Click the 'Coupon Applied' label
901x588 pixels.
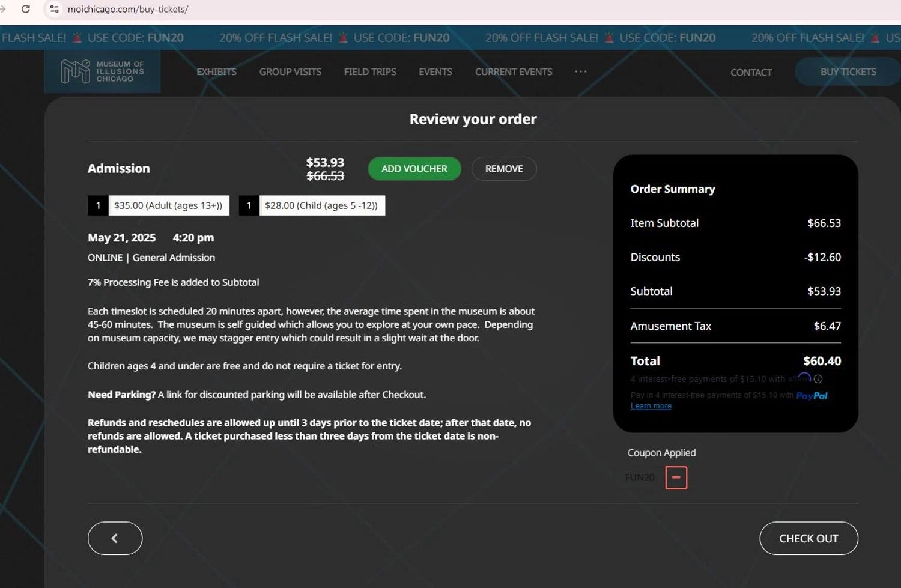661,453
